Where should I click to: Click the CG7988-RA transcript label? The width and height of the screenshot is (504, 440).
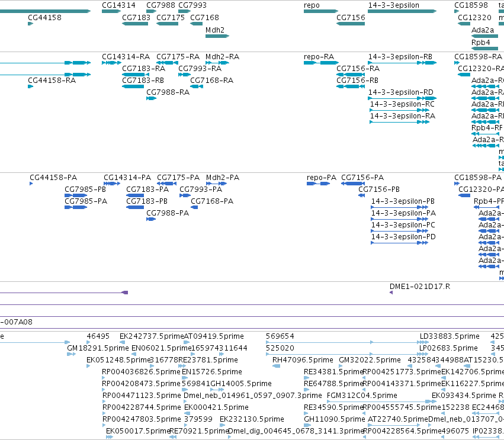168,92
